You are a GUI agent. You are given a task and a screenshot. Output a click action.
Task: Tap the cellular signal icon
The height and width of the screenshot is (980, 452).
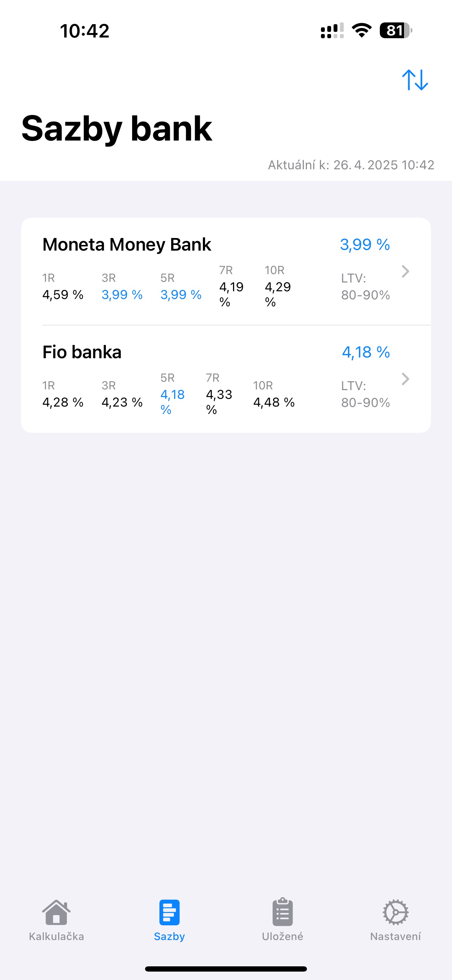pyautogui.click(x=332, y=30)
